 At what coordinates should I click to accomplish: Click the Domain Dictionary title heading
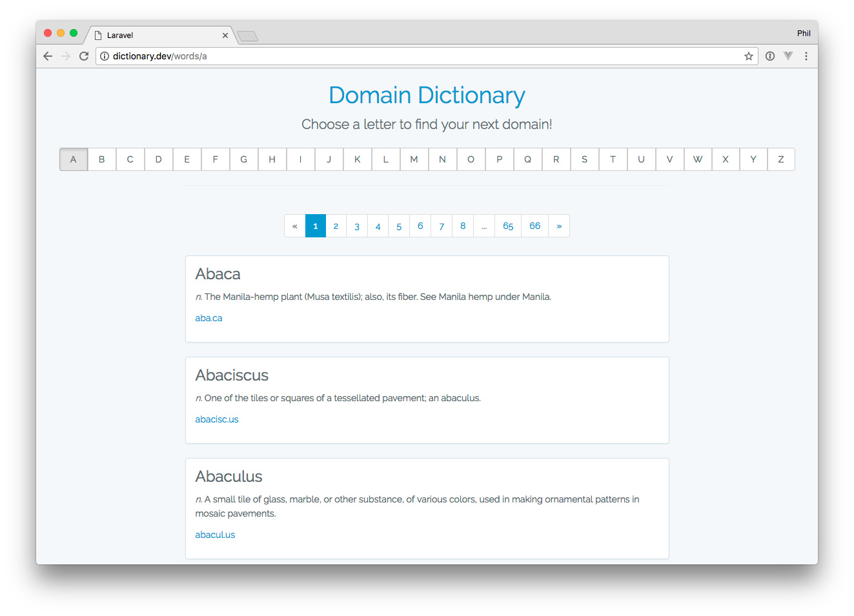(427, 95)
